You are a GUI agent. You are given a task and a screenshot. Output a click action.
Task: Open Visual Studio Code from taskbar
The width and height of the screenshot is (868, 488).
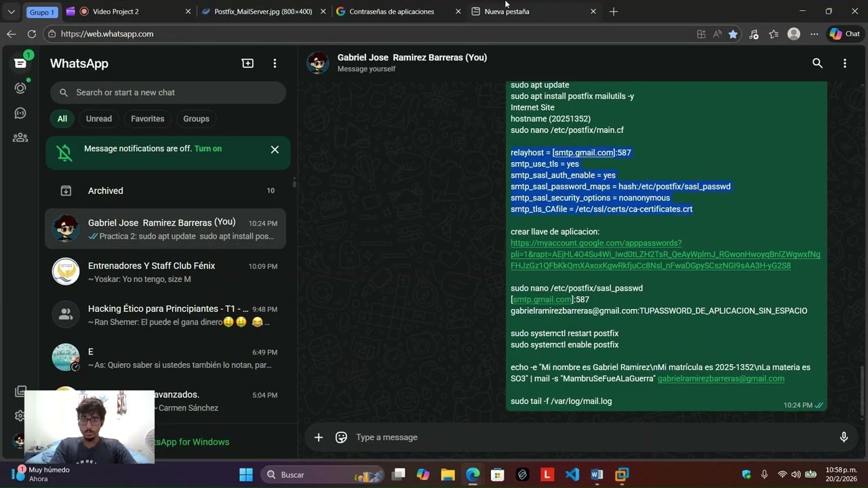click(572, 474)
